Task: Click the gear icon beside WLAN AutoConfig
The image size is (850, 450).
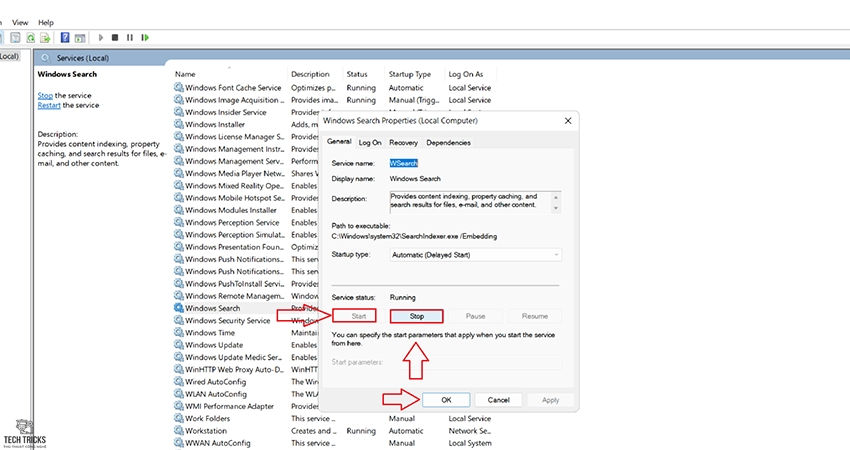Action: 179,394
